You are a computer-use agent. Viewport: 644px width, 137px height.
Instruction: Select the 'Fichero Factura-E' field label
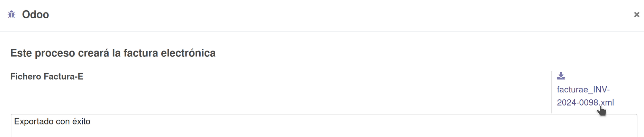click(x=47, y=76)
